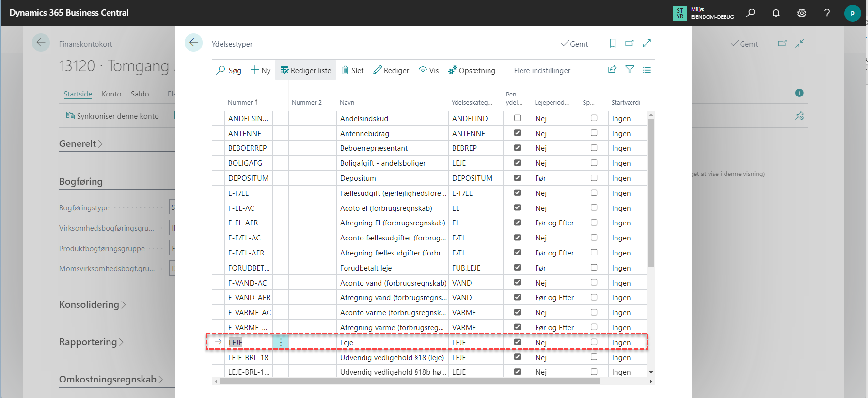Select the Startside tab
The height and width of the screenshot is (398, 868).
[78, 94]
